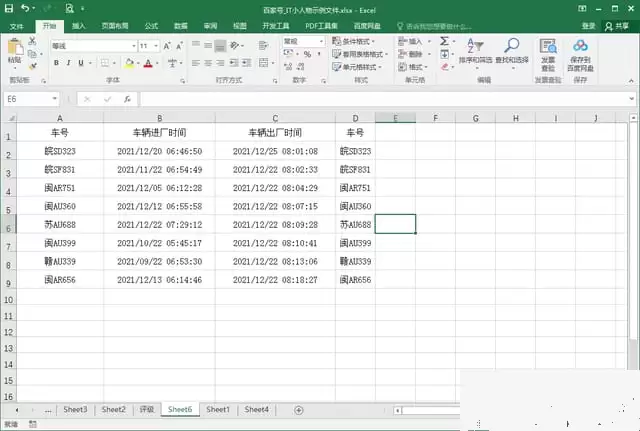Align text left in alignment group

[x=196, y=63]
